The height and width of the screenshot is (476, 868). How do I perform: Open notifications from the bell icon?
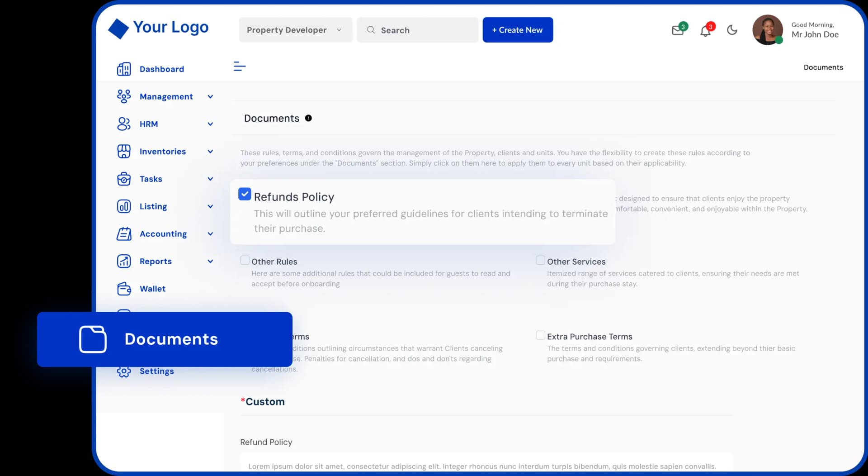coord(706,30)
